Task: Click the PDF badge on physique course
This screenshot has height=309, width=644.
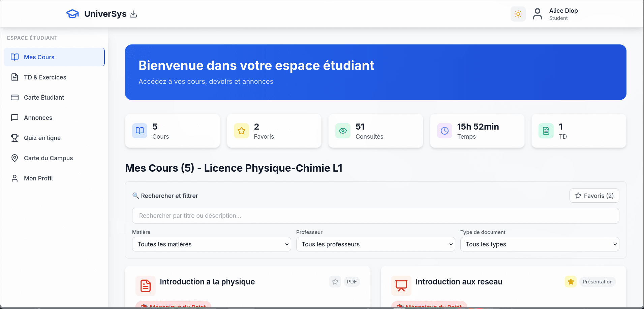Action: pos(352,282)
